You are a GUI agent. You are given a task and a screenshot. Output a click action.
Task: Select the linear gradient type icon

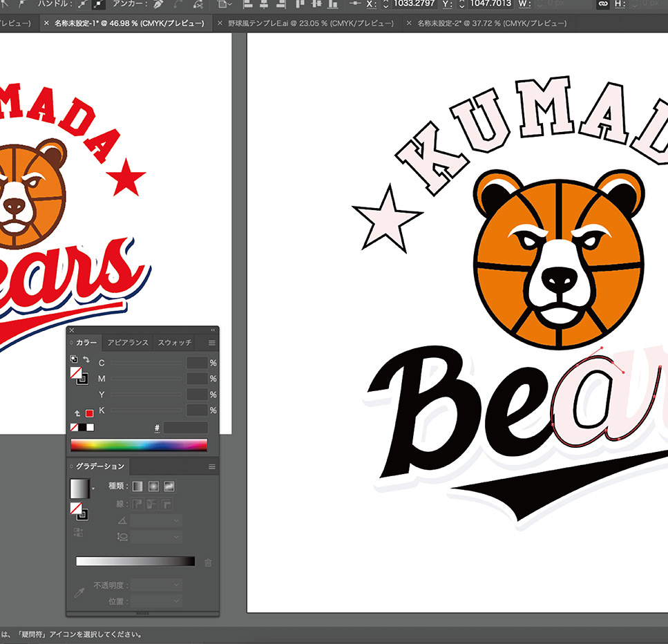tap(137, 486)
